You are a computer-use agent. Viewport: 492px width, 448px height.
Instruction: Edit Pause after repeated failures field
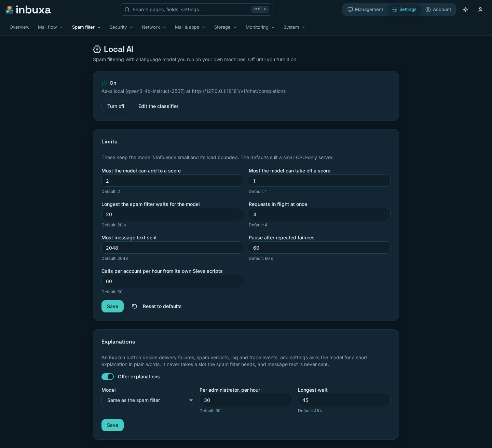click(x=319, y=248)
